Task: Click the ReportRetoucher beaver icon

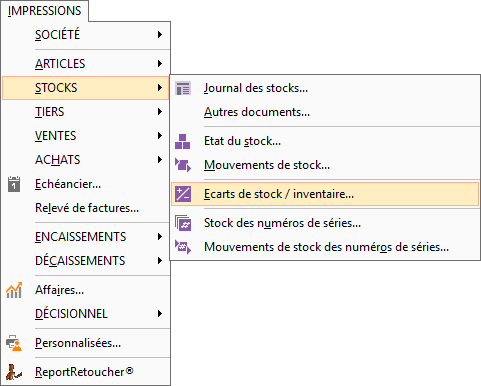Action: tap(14, 372)
